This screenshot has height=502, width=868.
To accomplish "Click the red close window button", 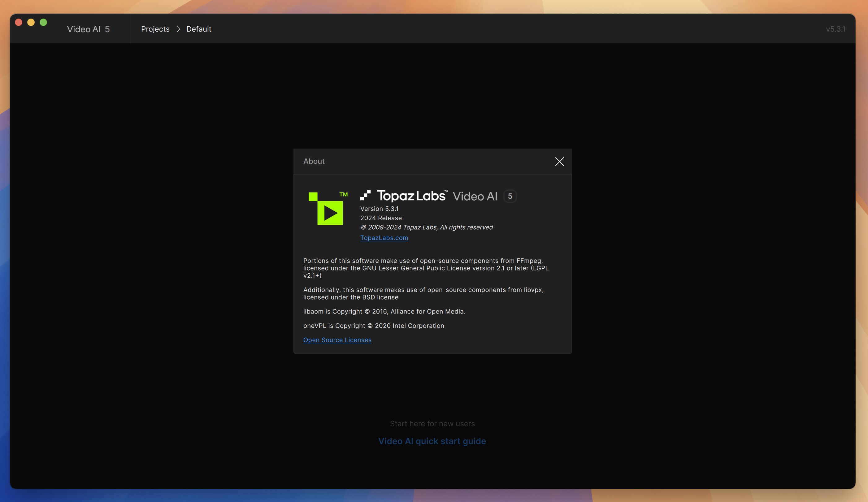I will coord(19,22).
